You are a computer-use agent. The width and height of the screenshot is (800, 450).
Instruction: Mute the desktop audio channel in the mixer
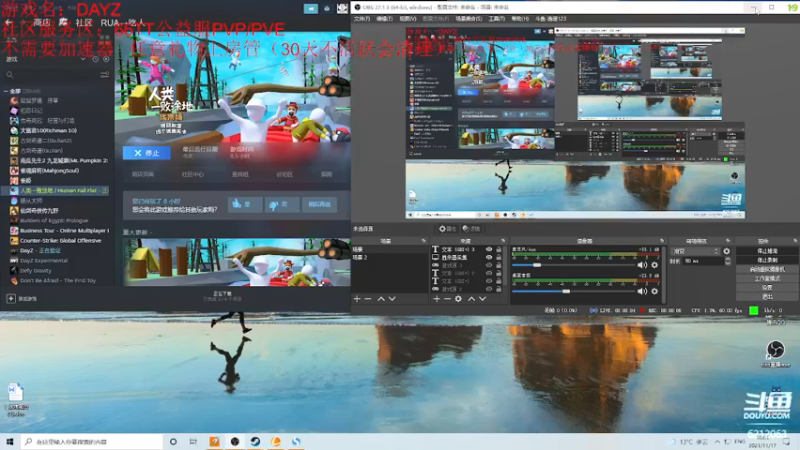pyautogui.click(x=642, y=291)
